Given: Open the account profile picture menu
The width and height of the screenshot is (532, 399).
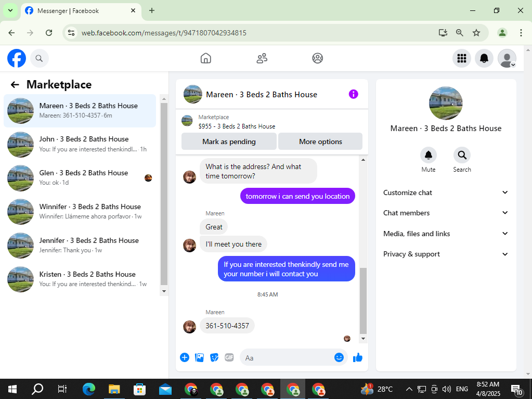Looking at the screenshot, I should (507, 58).
